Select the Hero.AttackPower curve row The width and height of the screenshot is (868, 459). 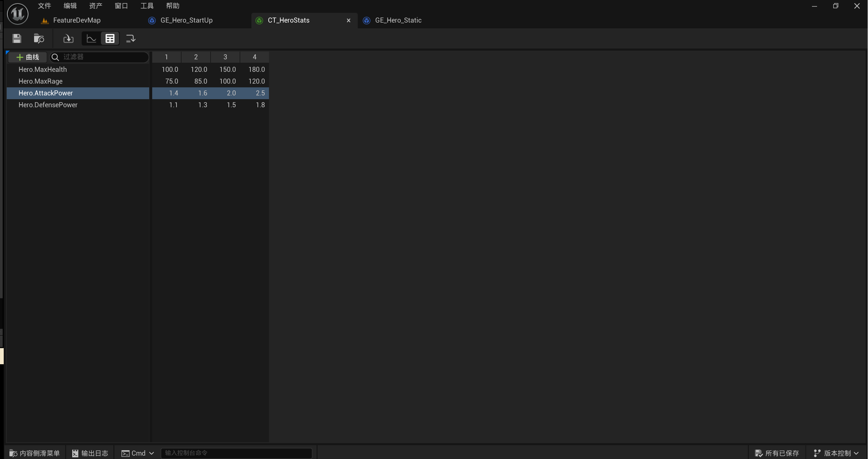[78, 93]
